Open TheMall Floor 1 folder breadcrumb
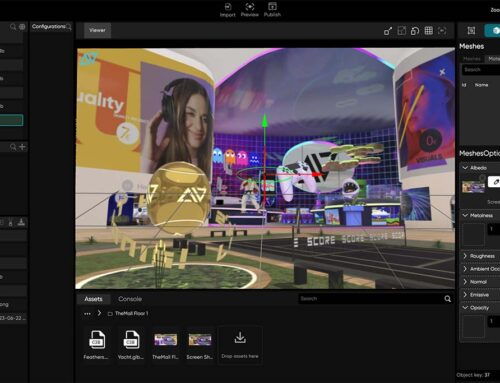The width and height of the screenshot is (500, 383). [x=131, y=314]
